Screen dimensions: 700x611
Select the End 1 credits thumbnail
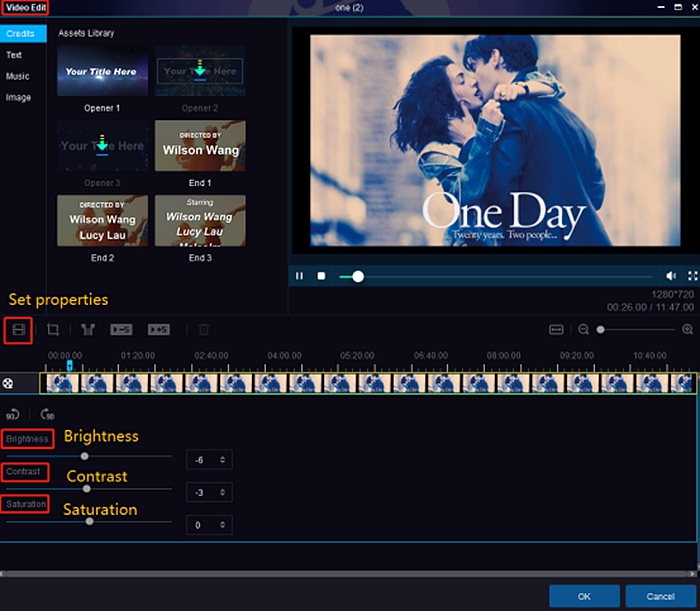click(201, 146)
